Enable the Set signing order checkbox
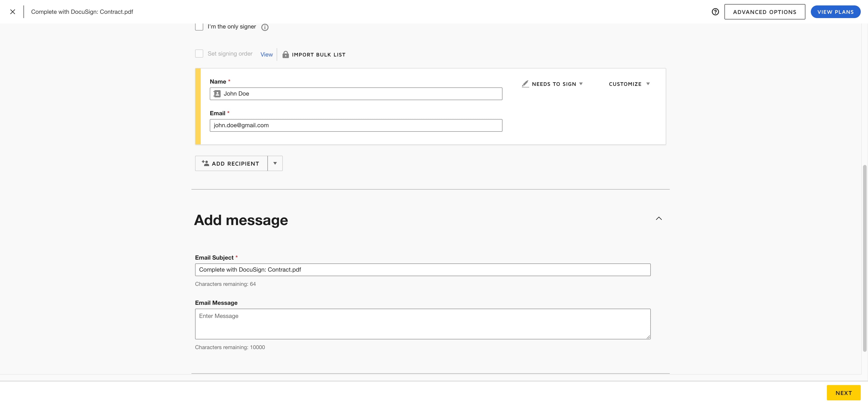Image resolution: width=868 pixels, height=404 pixels. coord(199,54)
